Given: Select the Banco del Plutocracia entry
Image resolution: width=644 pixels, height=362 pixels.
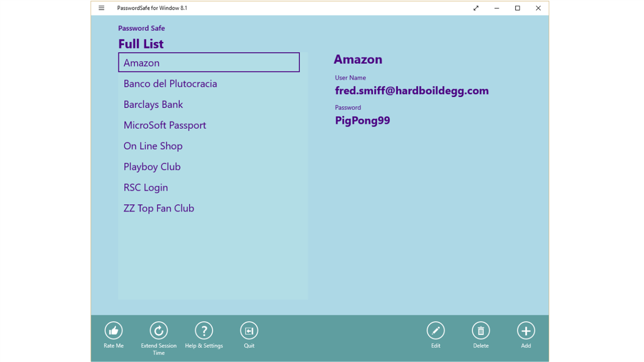Looking at the screenshot, I should [170, 84].
